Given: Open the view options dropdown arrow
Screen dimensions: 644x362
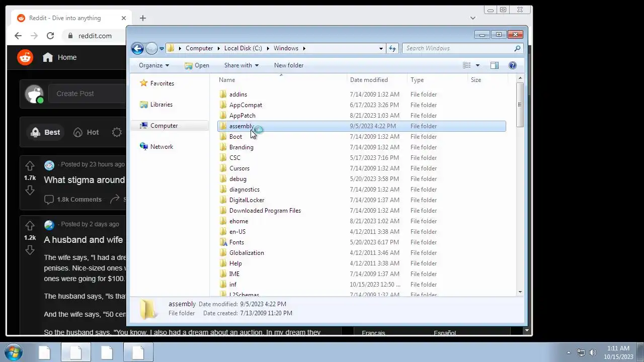Looking at the screenshot, I should click(477, 65).
